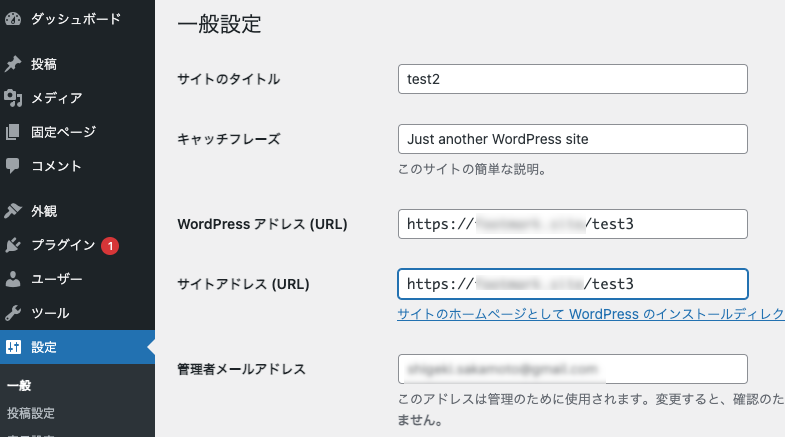Click the Pages icon beside 固定ページ
Screen dimensions: 785x437
(13, 132)
